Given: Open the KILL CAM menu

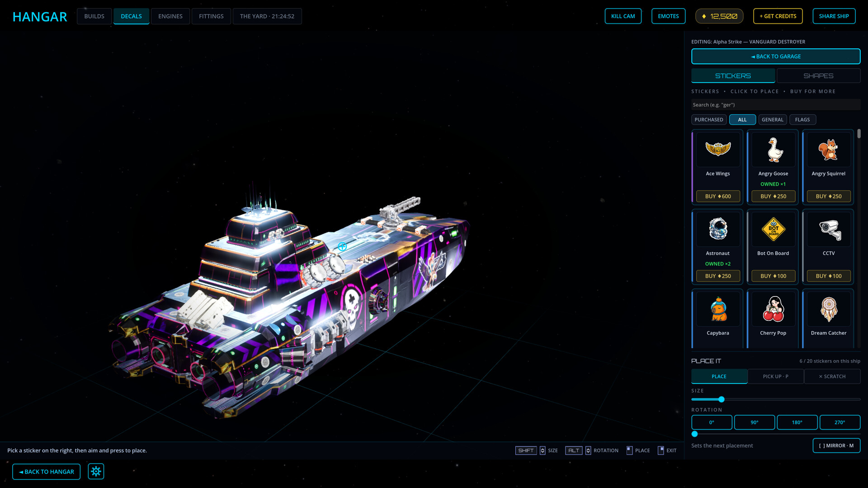Looking at the screenshot, I should 623,16.
